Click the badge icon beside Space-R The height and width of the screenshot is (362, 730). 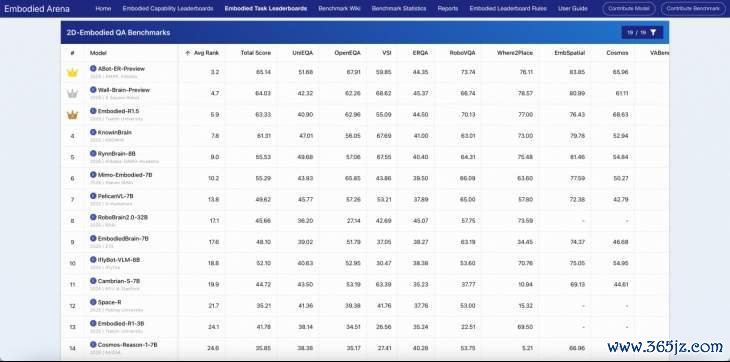[x=93, y=302]
